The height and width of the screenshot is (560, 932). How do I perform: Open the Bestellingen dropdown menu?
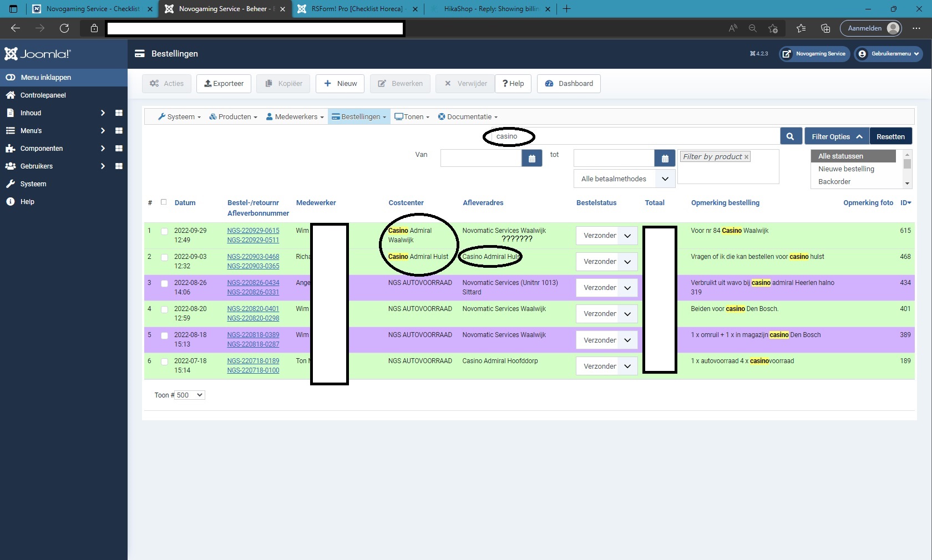pyautogui.click(x=359, y=117)
